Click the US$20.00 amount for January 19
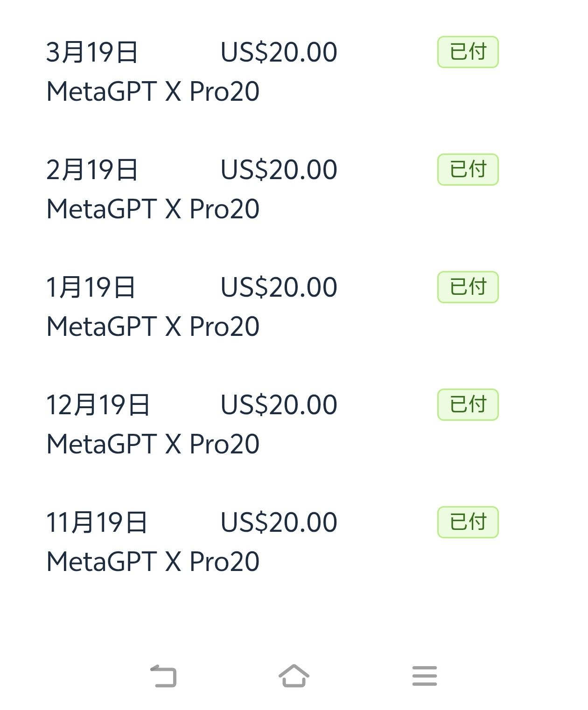The image size is (588, 710). pos(279,287)
